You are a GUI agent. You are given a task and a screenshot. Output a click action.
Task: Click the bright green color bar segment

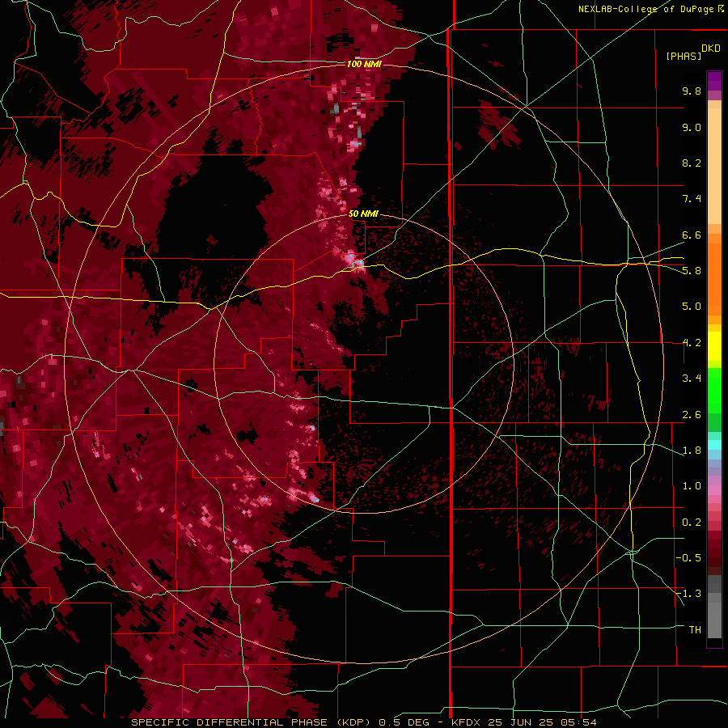pos(714,391)
